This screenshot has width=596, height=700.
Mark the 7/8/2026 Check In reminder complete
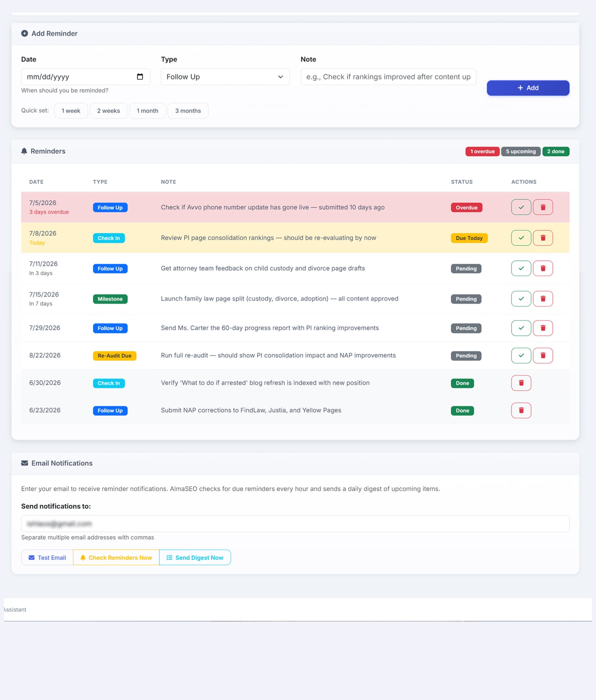(x=521, y=238)
